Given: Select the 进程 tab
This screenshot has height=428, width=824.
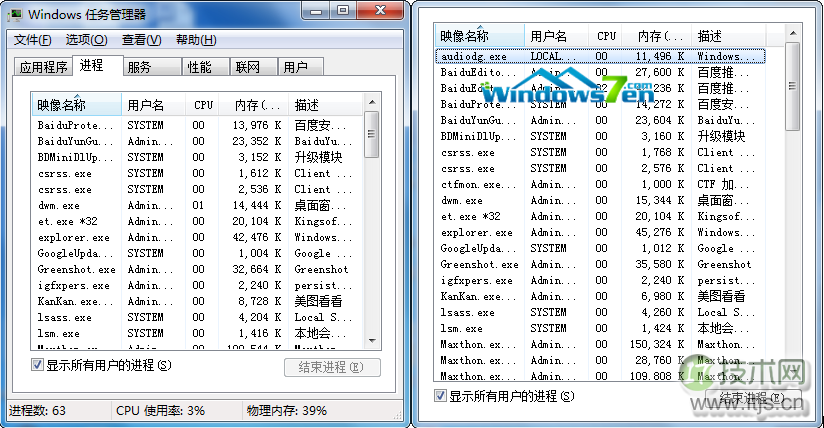Looking at the screenshot, I should [x=97, y=66].
